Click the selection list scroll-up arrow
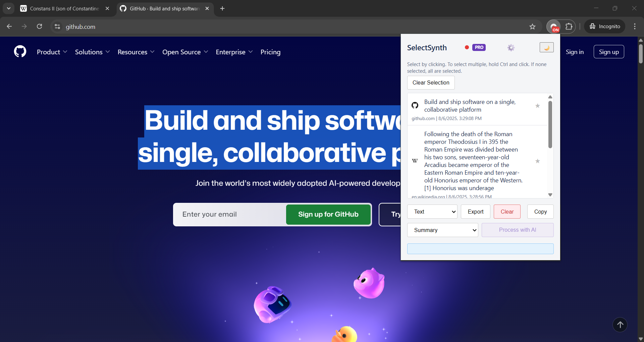 550,97
